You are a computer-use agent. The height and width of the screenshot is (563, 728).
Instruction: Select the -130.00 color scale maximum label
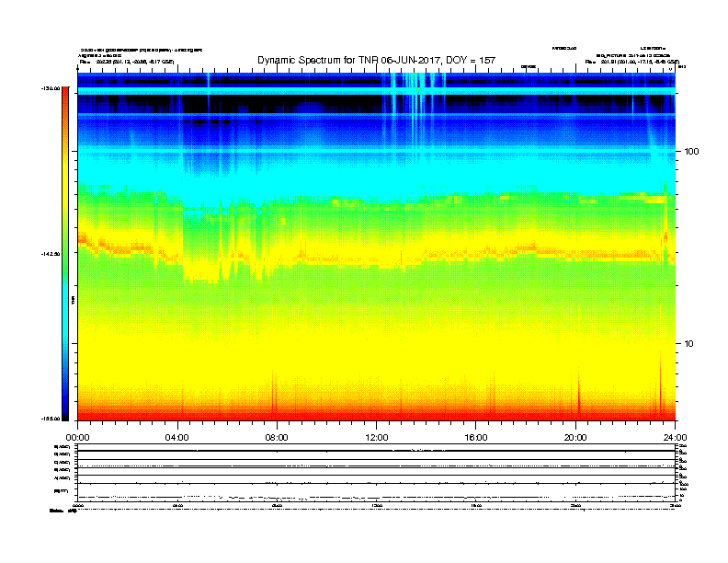pyautogui.click(x=51, y=88)
